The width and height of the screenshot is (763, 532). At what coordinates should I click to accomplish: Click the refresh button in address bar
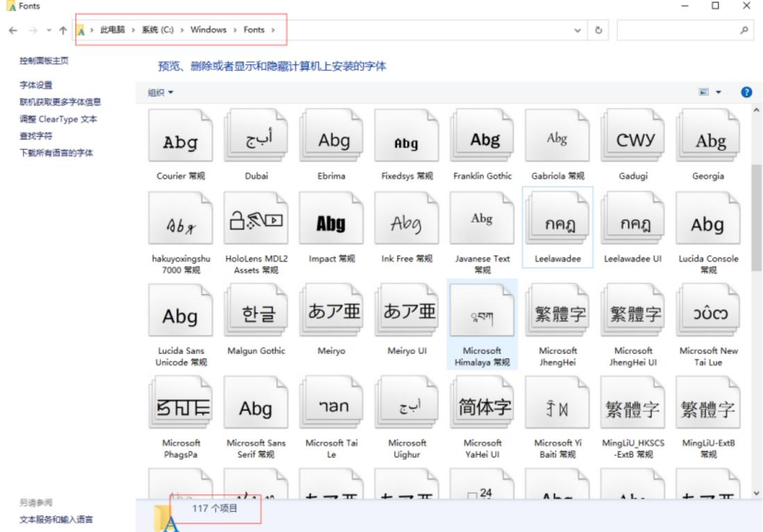click(598, 30)
